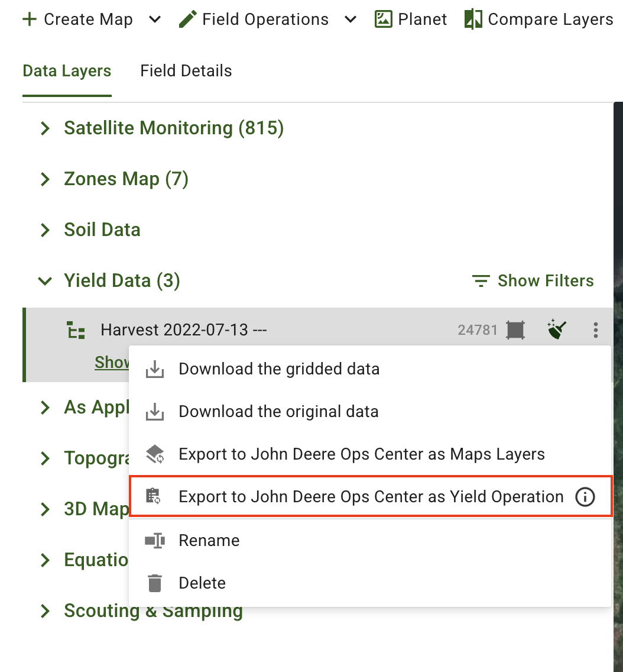Click the three-dot menu on Harvest row
Image resolution: width=623 pixels, height=672 pixels.
596,329
